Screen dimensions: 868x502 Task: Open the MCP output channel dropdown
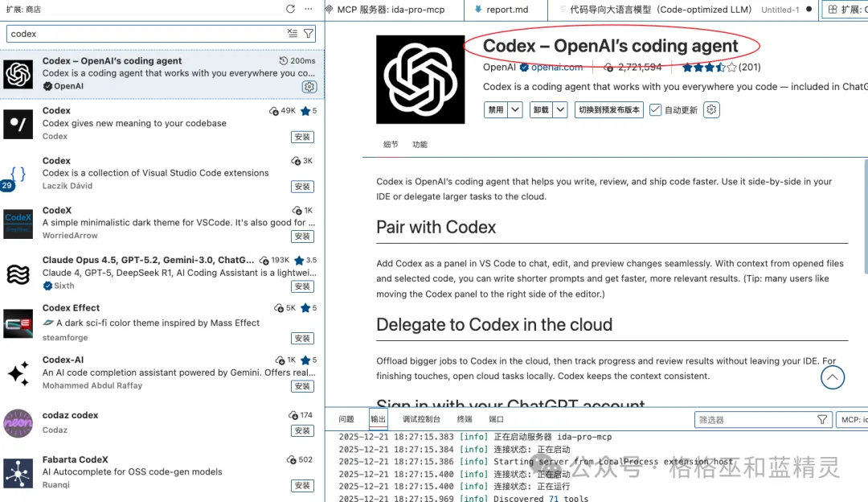(853, 420)
